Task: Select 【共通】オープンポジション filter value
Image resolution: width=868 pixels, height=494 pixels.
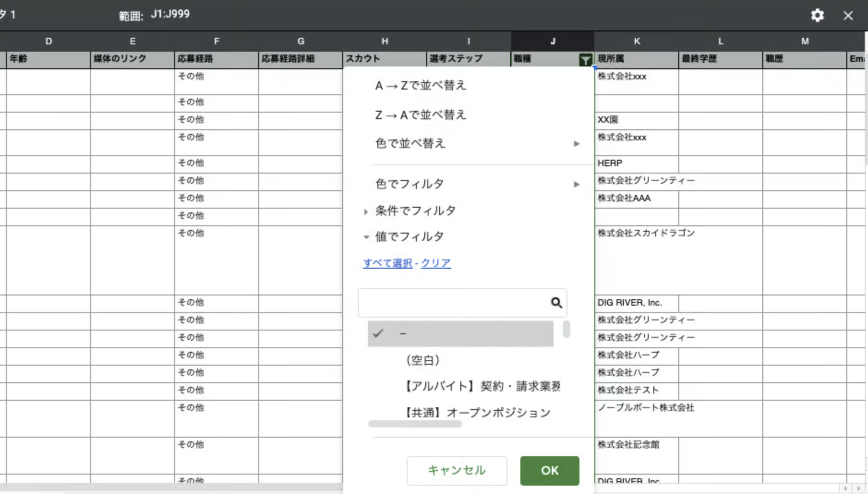Action: (477, 412)
